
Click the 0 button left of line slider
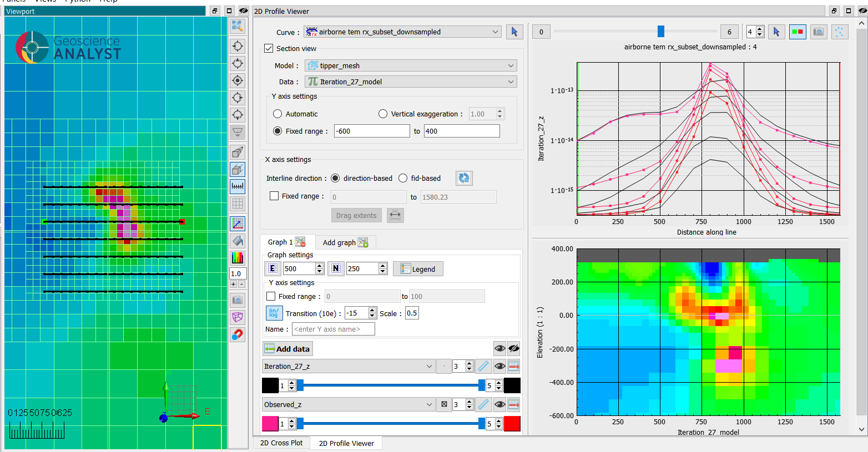(541, 32)
